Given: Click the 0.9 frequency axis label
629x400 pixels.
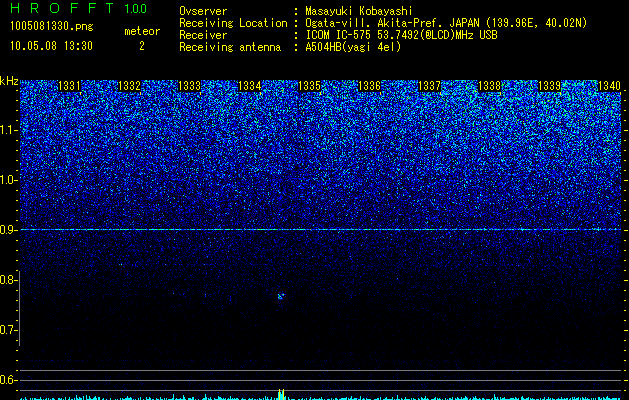Looking at the screenshot, I should point(9,230).
